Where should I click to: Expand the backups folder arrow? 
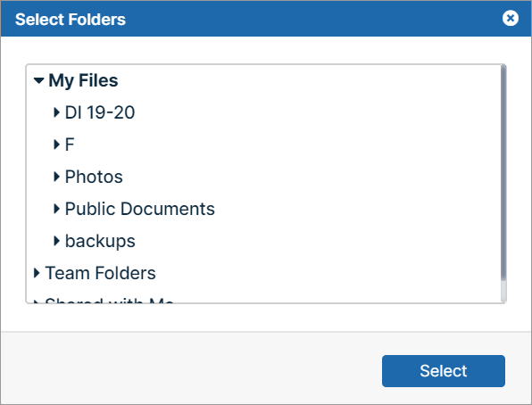point(56,241)
